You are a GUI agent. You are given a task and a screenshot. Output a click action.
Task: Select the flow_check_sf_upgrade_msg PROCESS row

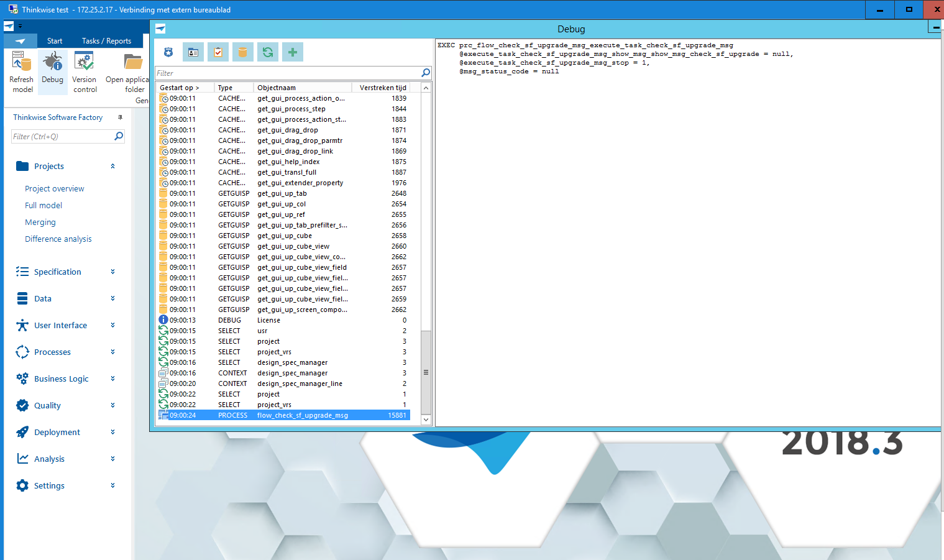point(284,415)
